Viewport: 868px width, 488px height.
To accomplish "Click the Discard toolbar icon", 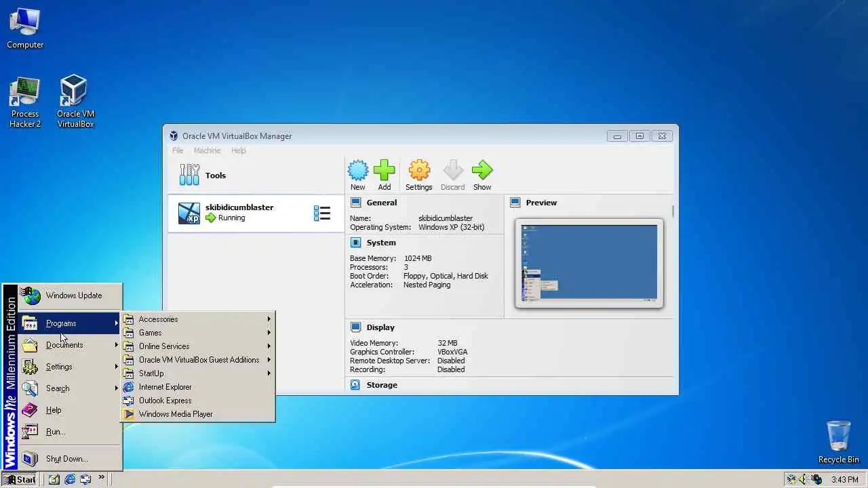I will 452,175.
